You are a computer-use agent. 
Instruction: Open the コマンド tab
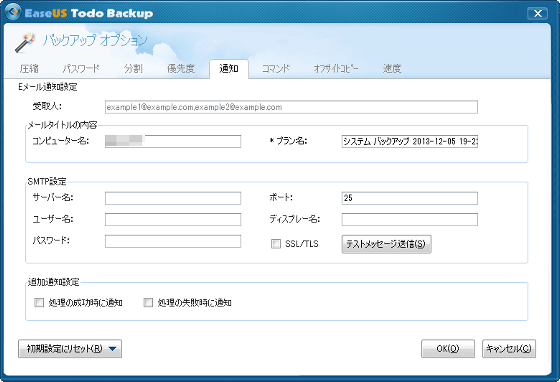(275, 69)
